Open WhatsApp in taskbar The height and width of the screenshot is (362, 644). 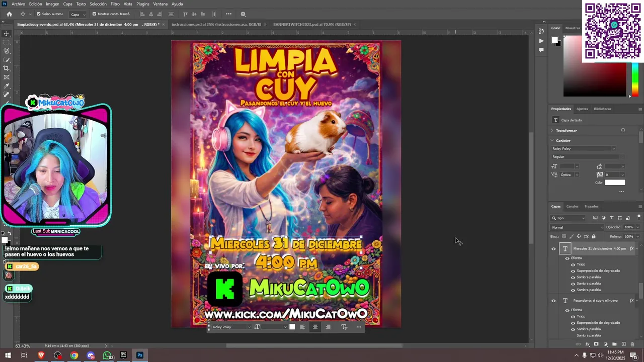pyautogui.click(x=107, y=355)
